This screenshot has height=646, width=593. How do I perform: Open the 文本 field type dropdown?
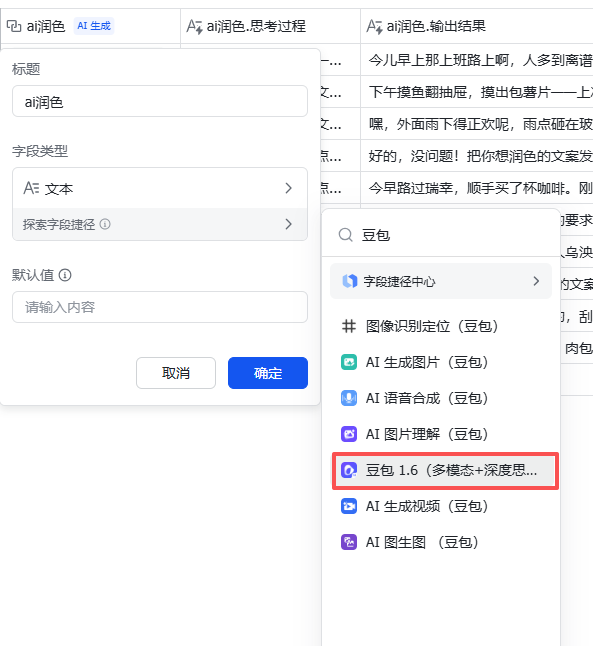click(x=160, y=188)
